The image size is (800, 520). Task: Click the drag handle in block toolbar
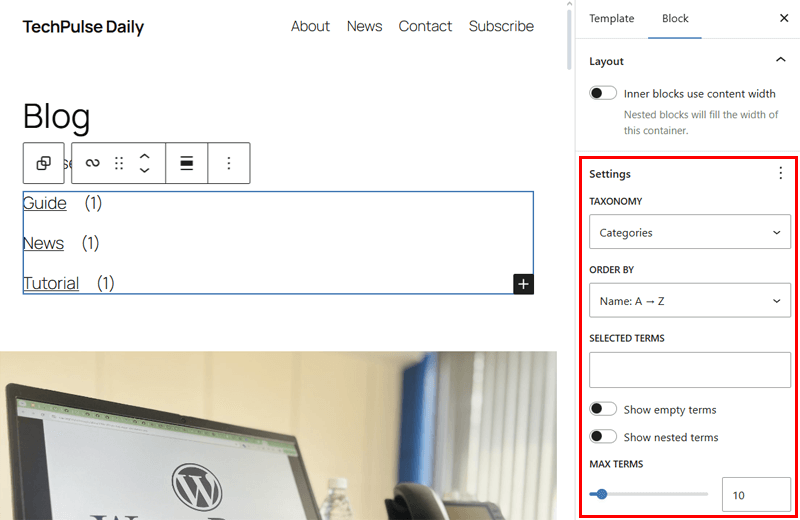119,163
